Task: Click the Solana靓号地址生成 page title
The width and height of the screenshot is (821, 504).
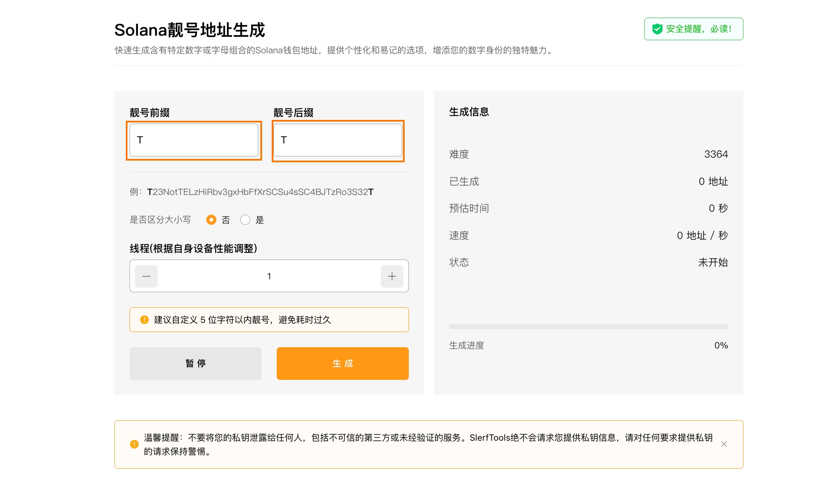Action: click(x=190, y=30)
